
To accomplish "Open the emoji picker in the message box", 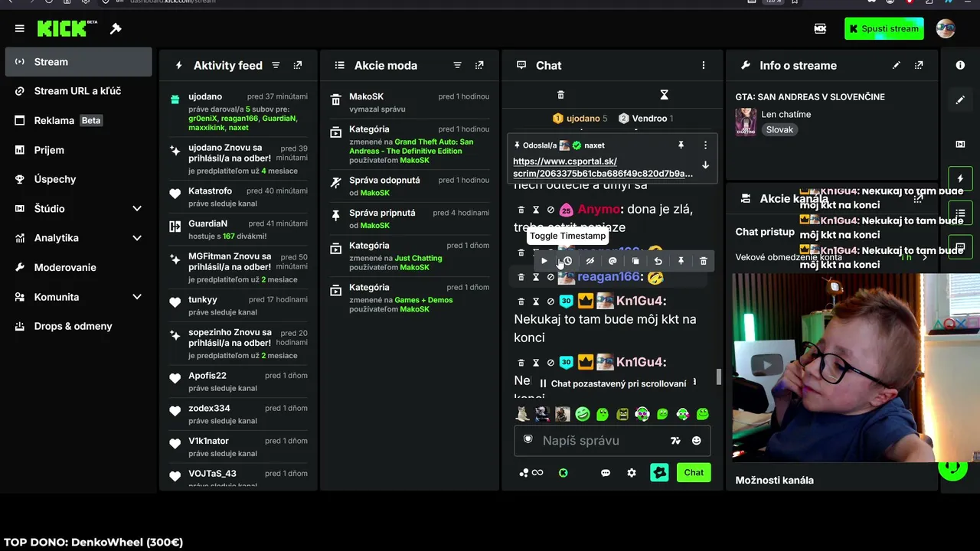I will coord(696,441).
